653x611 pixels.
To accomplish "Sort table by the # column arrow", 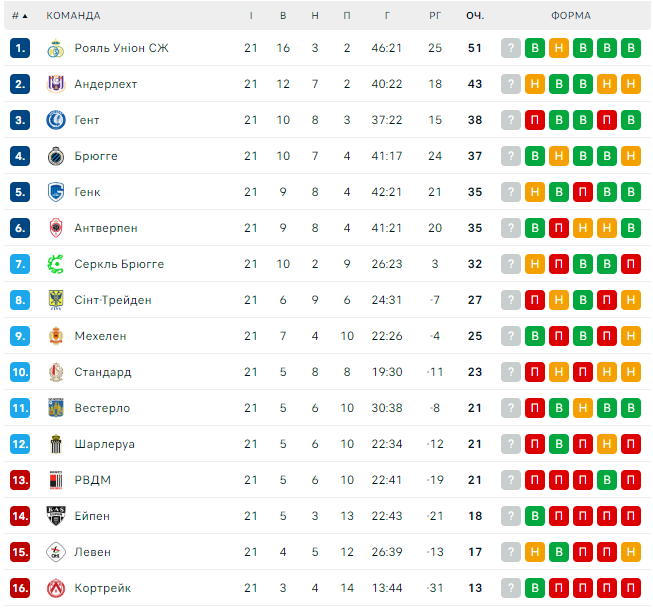I will [20, 16].
